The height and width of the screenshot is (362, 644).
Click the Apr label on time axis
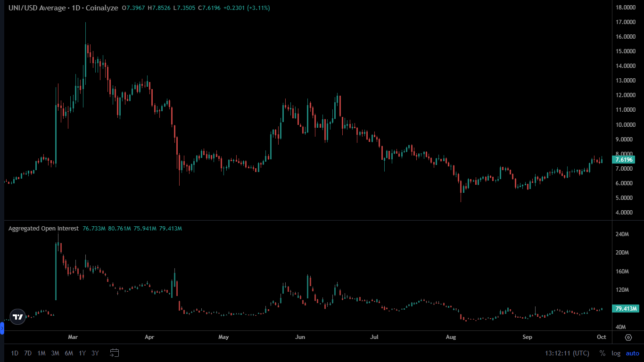[x=149, y=337]
